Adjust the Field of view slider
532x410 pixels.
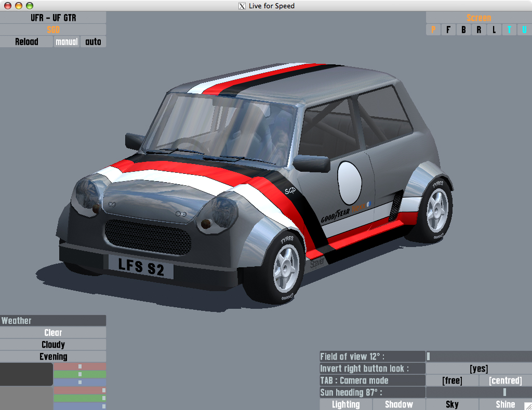[x=478, y=357]
